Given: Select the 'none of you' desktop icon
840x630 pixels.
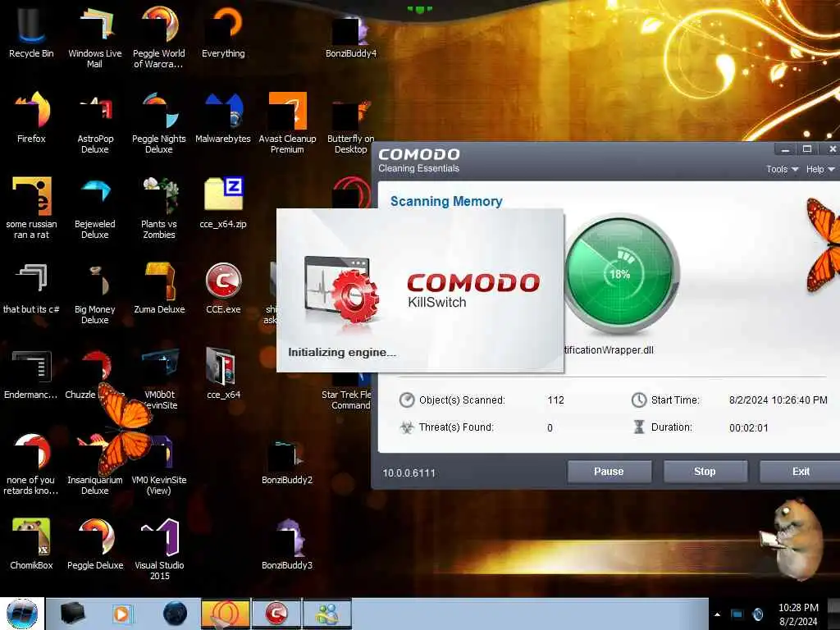Looking at the screenshot, I should pyautogui.click(x=31, y=464).
